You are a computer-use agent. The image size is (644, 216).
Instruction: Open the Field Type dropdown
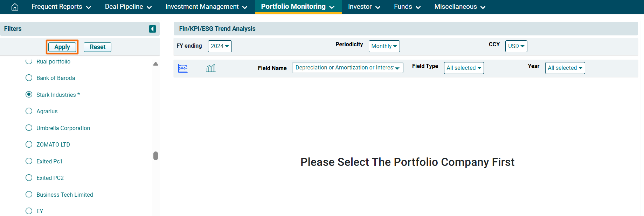point(464,68)
